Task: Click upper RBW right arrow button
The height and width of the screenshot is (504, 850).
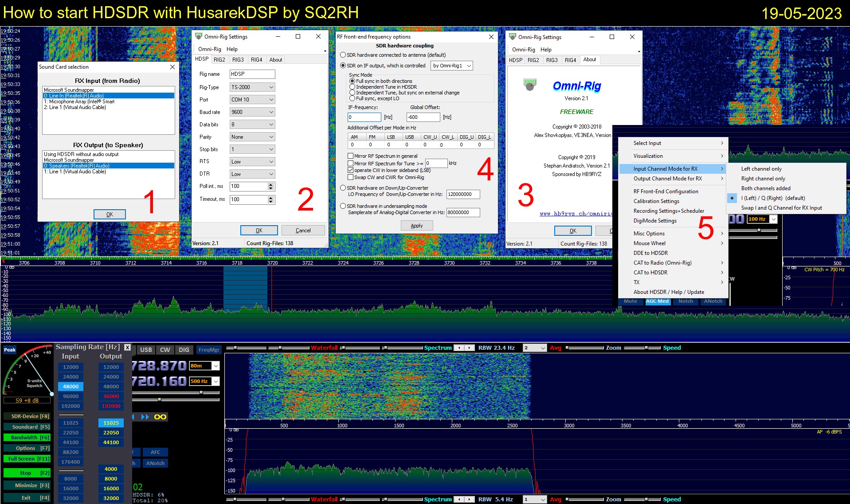Action: click(x=469, y=348)
